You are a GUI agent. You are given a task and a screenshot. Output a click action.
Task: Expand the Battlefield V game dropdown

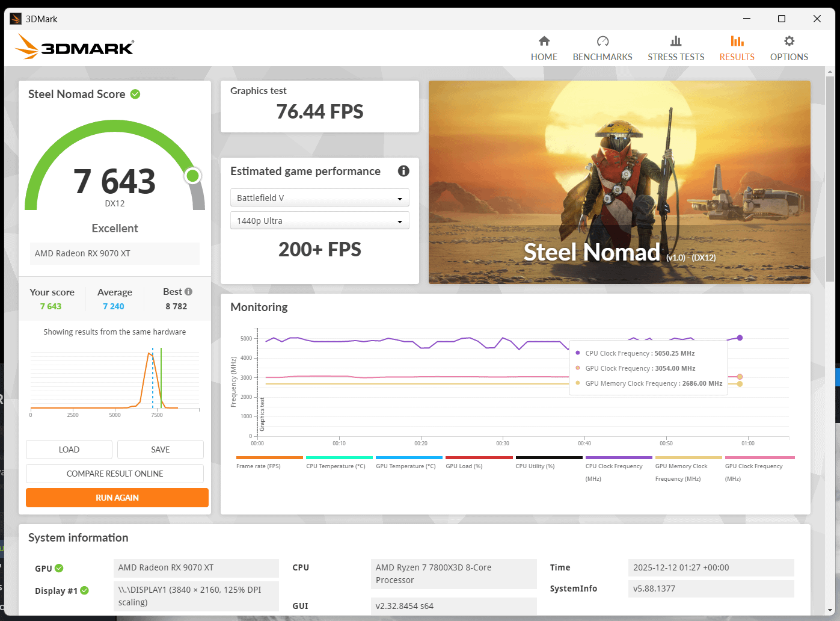coord(320,197)
